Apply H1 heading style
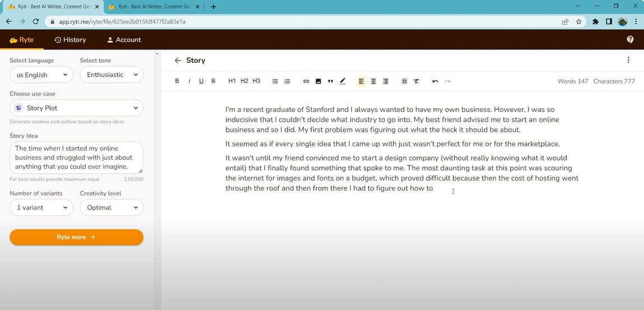Screen dimensions: 644x310 (x=232, y=81)
